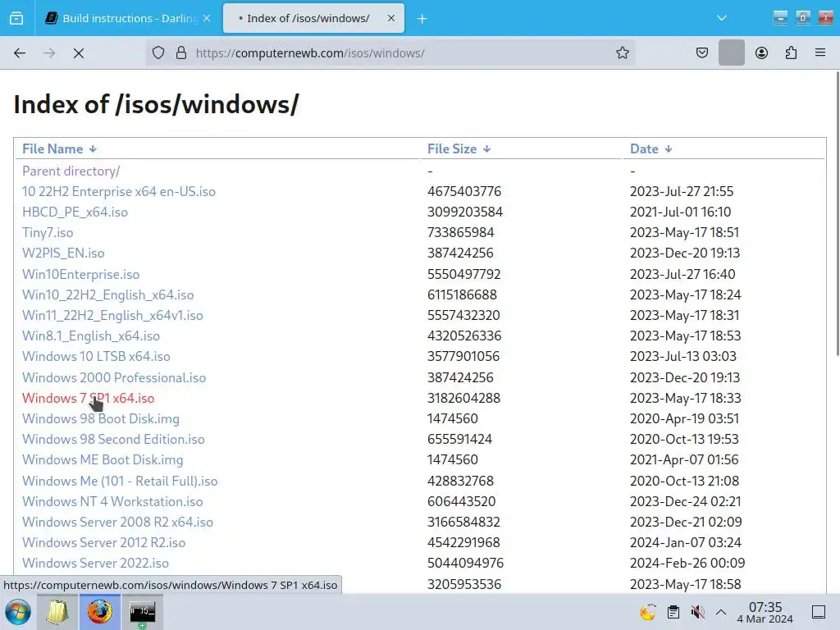This screenshot has width=840, height=630.
Task: Open clipboard manager tray icon
Action: pos(673,611)
